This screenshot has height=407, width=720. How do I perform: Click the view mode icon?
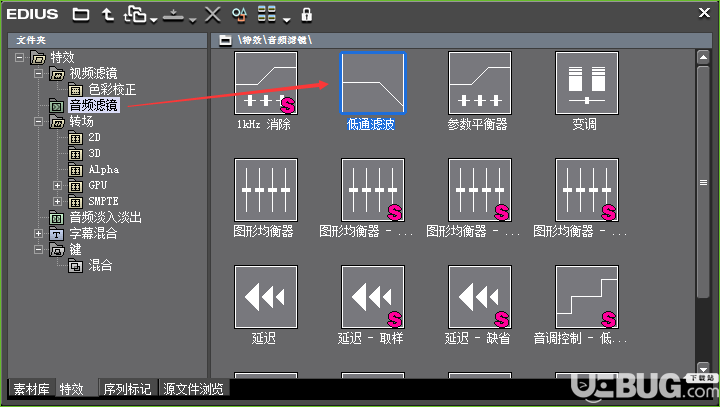pos(267,14)
